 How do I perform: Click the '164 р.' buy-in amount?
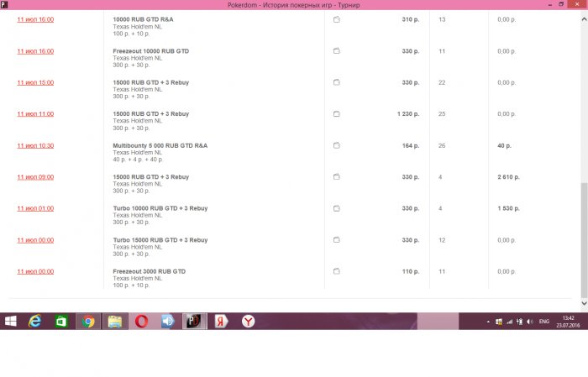(411, 145)
